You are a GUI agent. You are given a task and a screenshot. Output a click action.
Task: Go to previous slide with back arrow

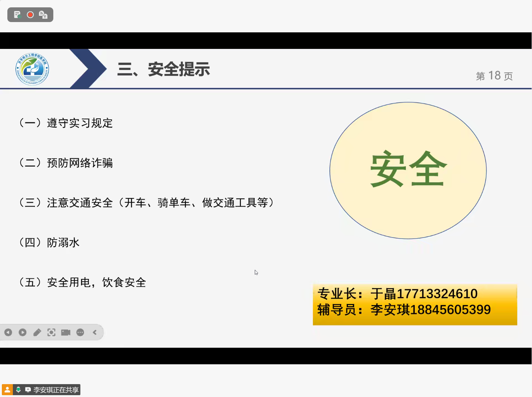[x=8, y=332]
